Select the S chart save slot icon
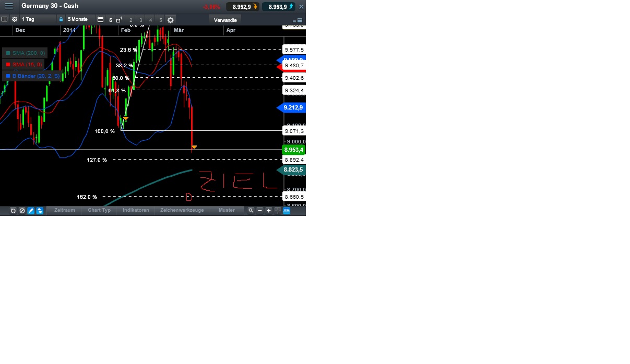 click(x=110, y=19)
